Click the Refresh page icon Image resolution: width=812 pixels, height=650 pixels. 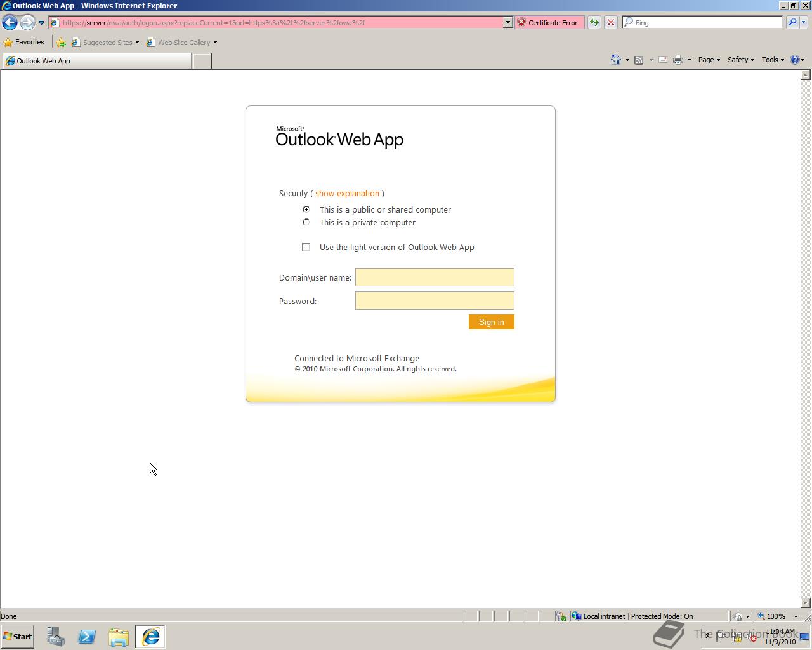pyautogui.click(x=594, y=23)
